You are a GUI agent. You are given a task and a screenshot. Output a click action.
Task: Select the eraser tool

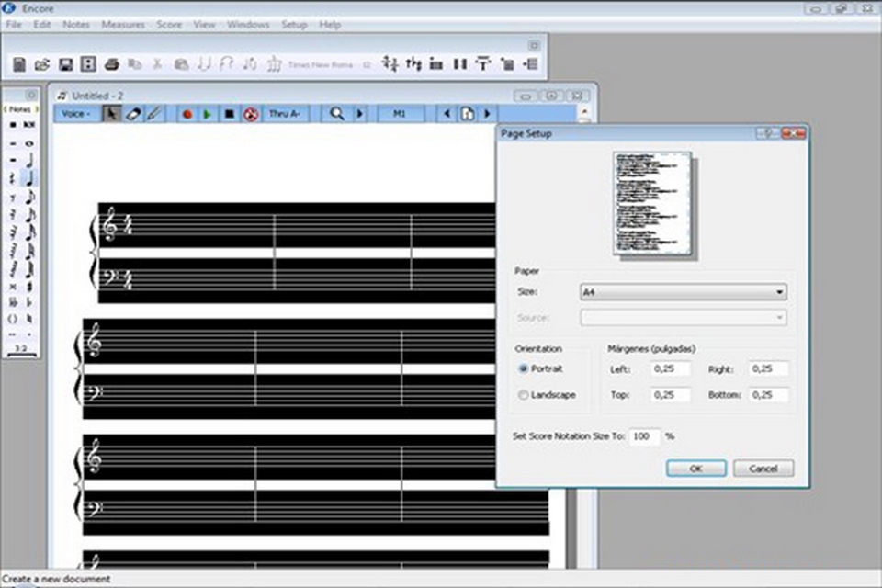133,114
